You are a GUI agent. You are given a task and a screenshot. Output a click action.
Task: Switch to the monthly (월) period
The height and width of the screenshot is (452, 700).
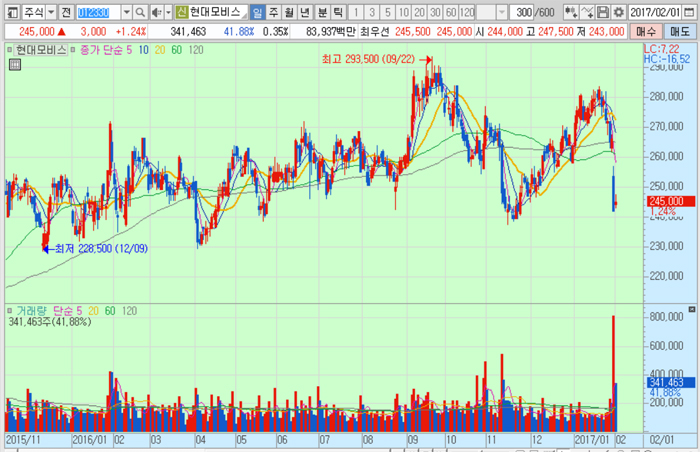pyautogui.click(x=290, y=12)
